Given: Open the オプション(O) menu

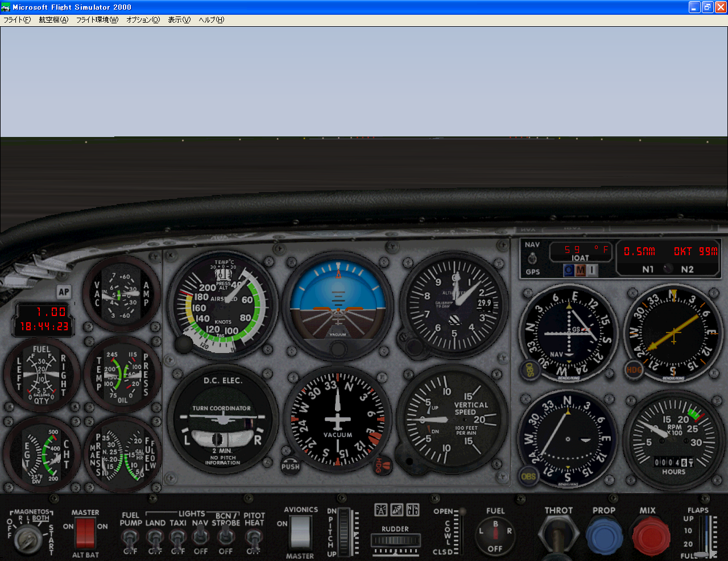Looking at the screenshot, I should (143, 20).
